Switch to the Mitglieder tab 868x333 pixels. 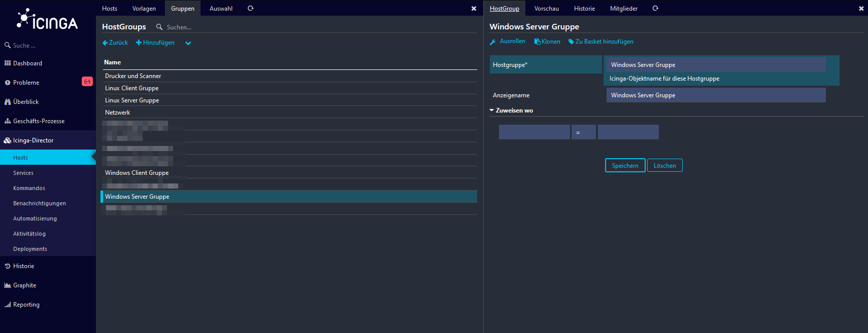pyautogui.click(x=624, y=9)
